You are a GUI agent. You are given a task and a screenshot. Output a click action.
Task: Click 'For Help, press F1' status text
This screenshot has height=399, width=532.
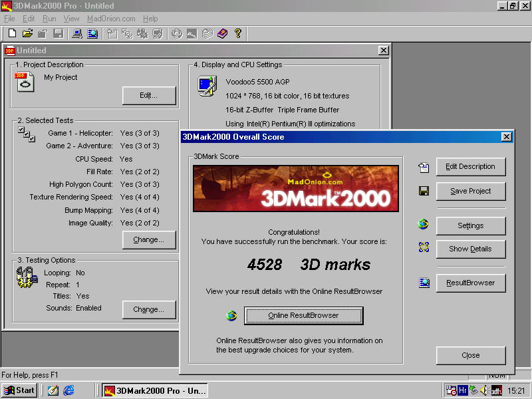click(x=29, y=375)
